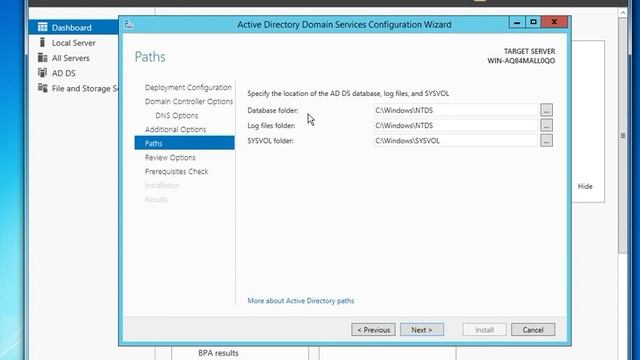Image resolution: width=640 pixels, height=360 pixels.
Task: Click the scrollbar up arrow in Server Manager
Action: pos(622,13)
